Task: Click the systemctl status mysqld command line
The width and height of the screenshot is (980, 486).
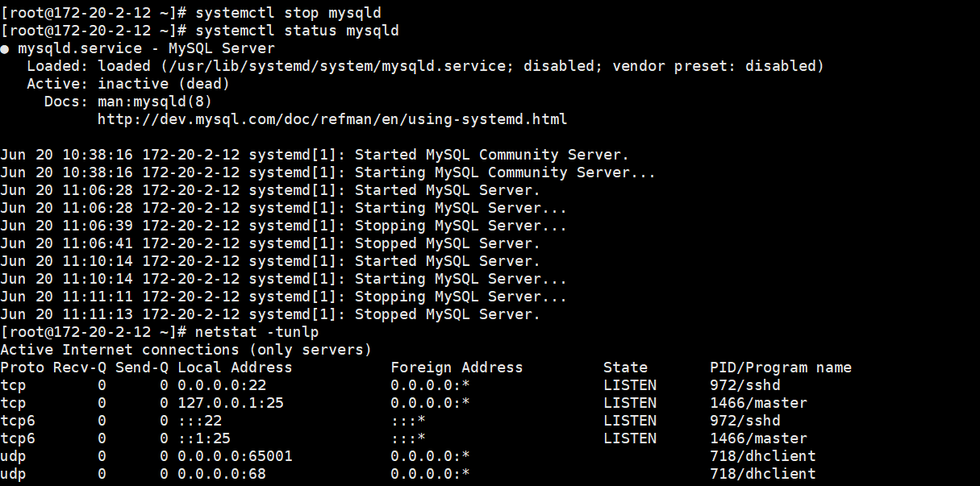Action: (298, 31)
